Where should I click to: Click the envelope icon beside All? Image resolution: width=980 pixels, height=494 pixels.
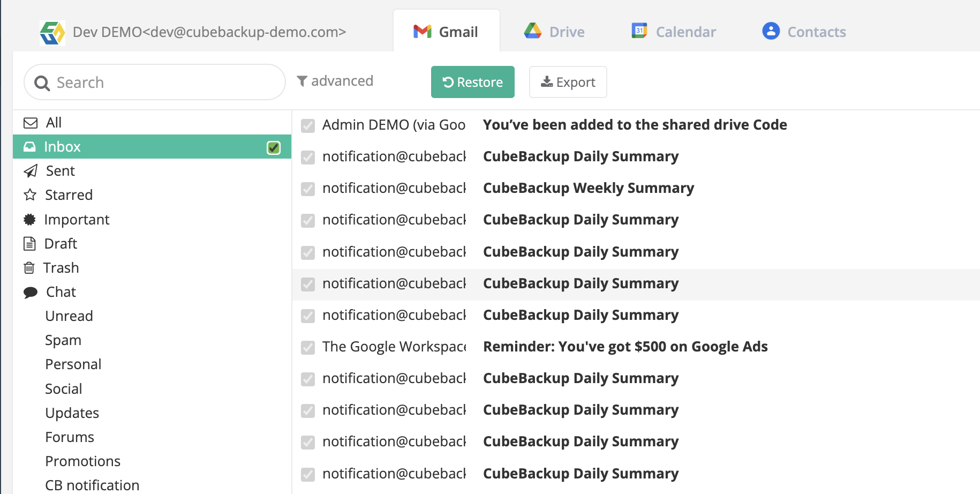coord(31,123)
